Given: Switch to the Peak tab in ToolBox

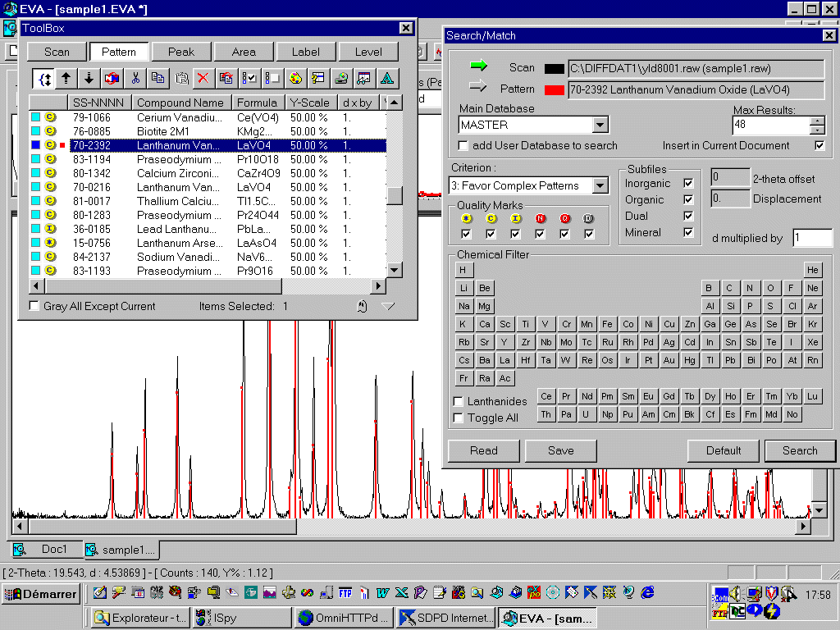Looking at the screenshot, I should pyautogui.click(x=181, y=52).
